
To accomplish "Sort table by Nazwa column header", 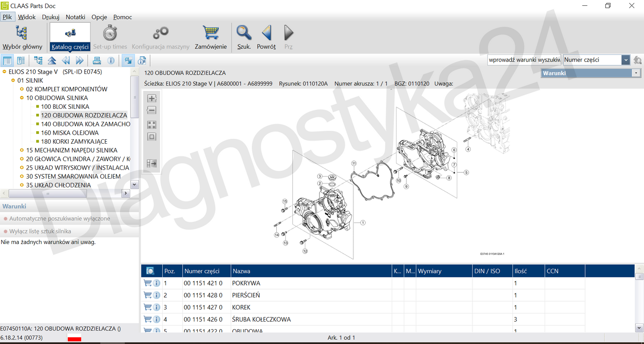I will click(x=311, y=271).
